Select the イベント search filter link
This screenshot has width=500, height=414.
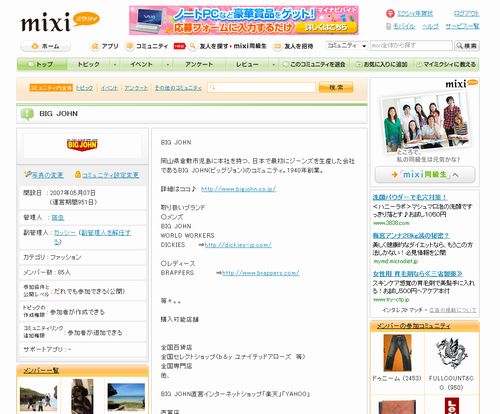click(109, 88)
